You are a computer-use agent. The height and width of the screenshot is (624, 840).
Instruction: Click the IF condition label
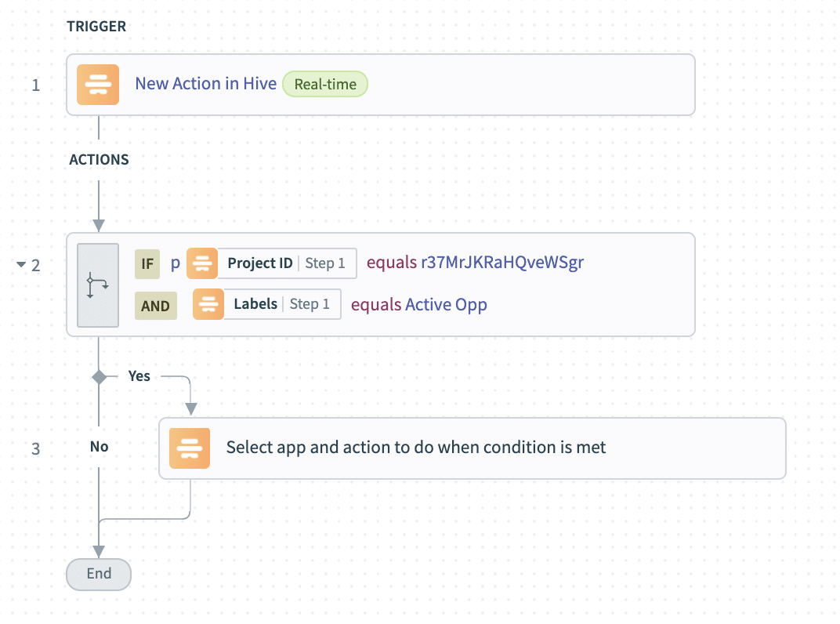point(147,264)
